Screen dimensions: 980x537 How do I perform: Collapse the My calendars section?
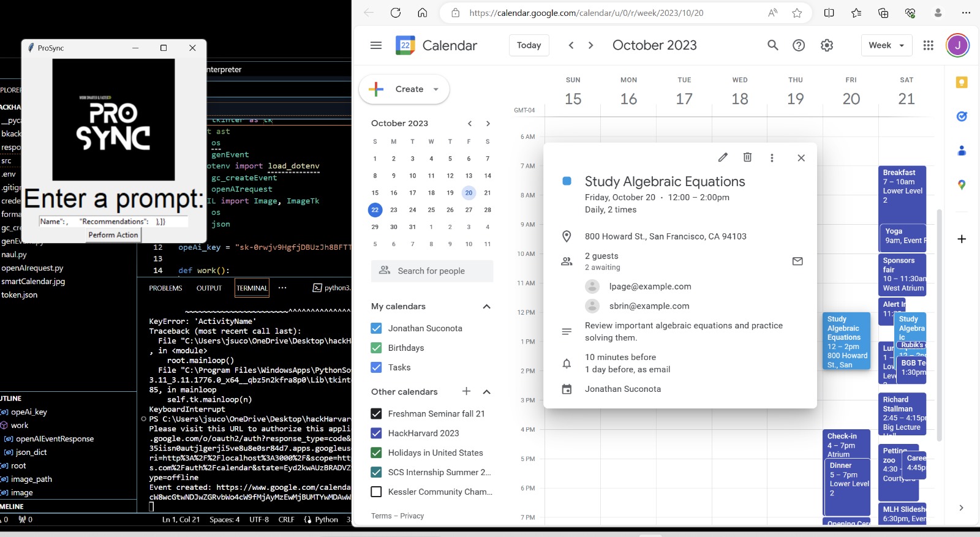click(487, 307)
